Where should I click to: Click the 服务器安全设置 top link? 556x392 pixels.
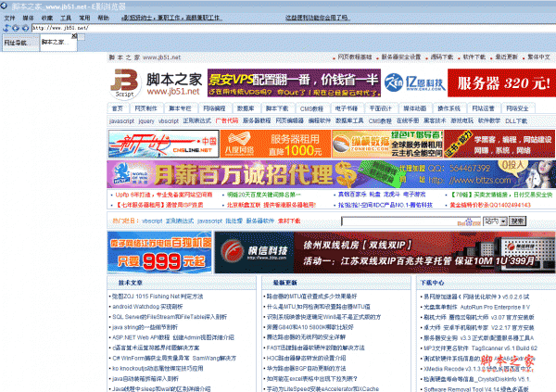(401, 57)
